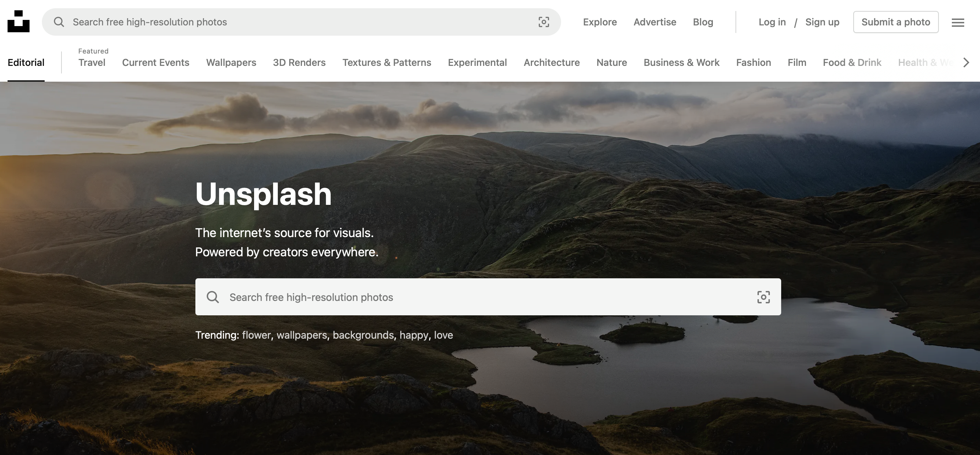Open the featured Travel category

[x=92, y=62]
